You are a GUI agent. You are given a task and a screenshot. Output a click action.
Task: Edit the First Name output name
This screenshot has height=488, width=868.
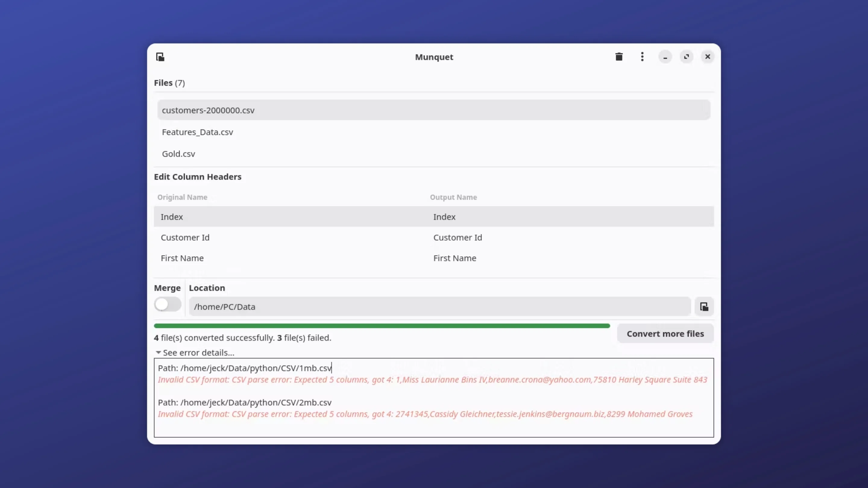(x=454, y=258)
